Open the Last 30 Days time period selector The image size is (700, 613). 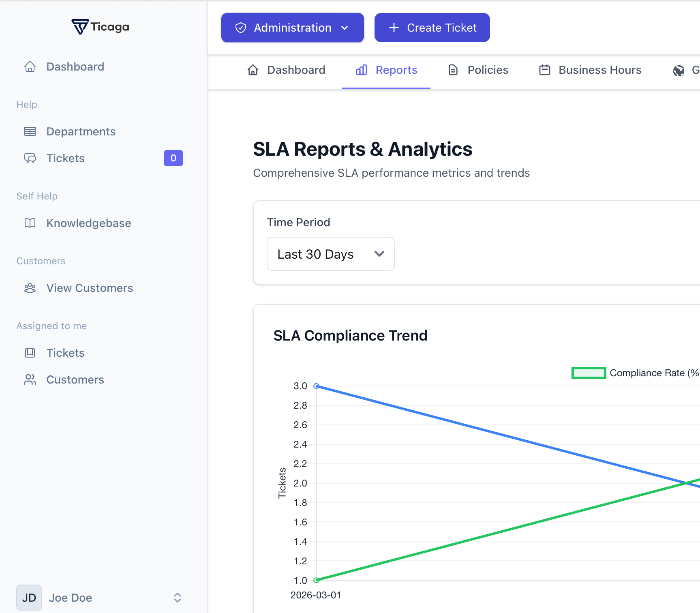[330, 254]
